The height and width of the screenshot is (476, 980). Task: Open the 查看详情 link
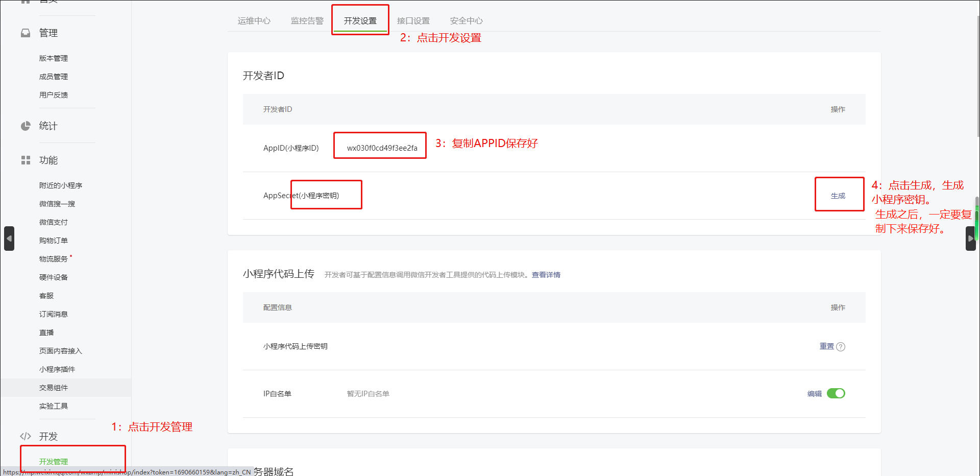tap(546, 275)
